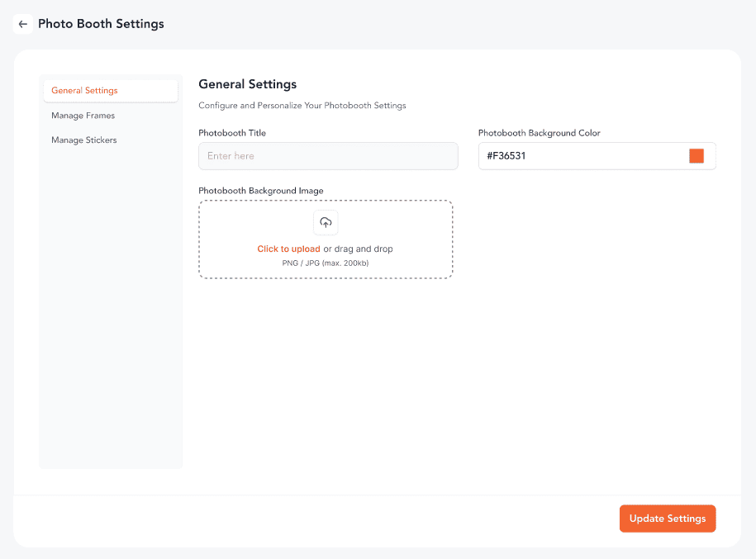Click the Photobooth Title label
This screenshot has width=756, height=559.
232,133
